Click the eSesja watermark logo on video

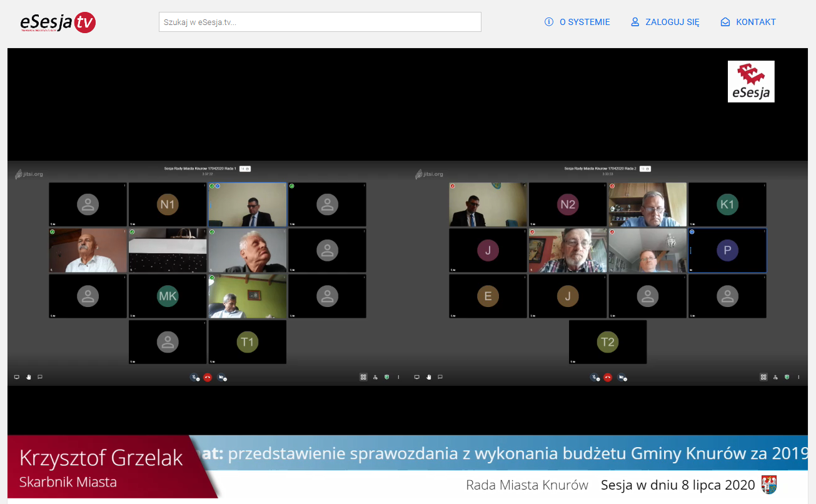click(751, 81)
